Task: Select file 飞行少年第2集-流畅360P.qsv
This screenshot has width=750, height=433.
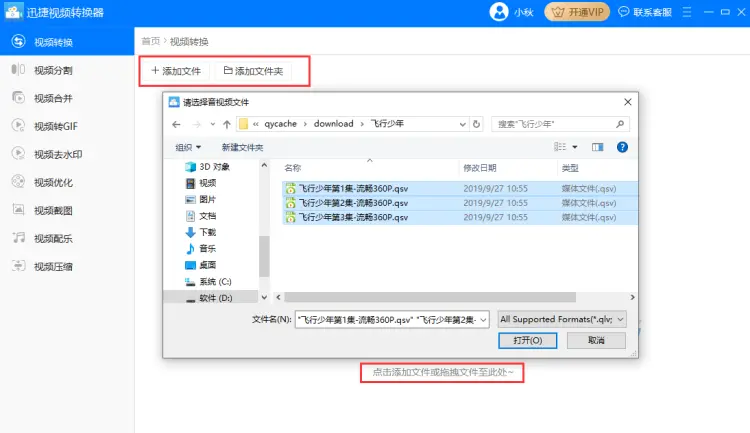Action: pos(460,203)
